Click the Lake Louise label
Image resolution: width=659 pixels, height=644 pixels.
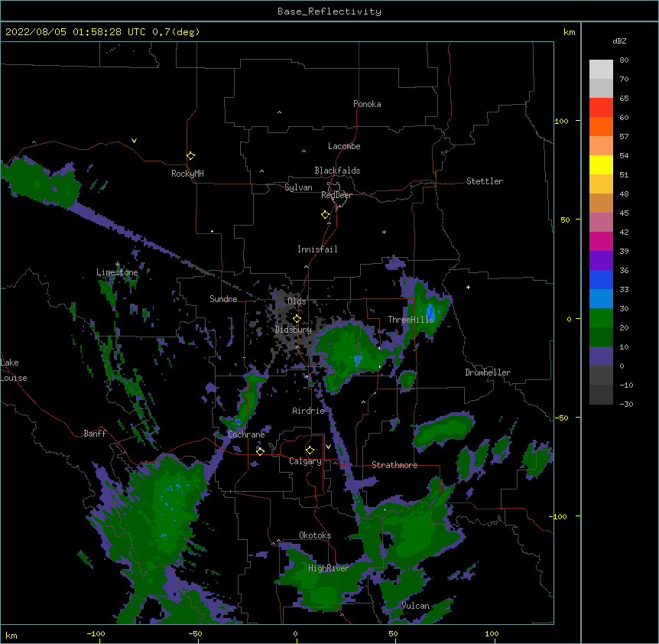tap(14, 370)
